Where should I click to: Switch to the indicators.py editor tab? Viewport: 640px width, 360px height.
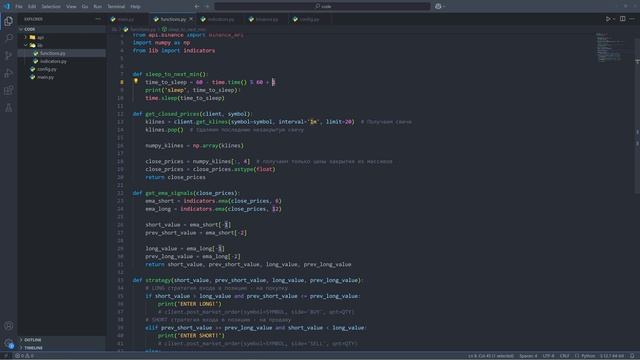click(221, 19)
